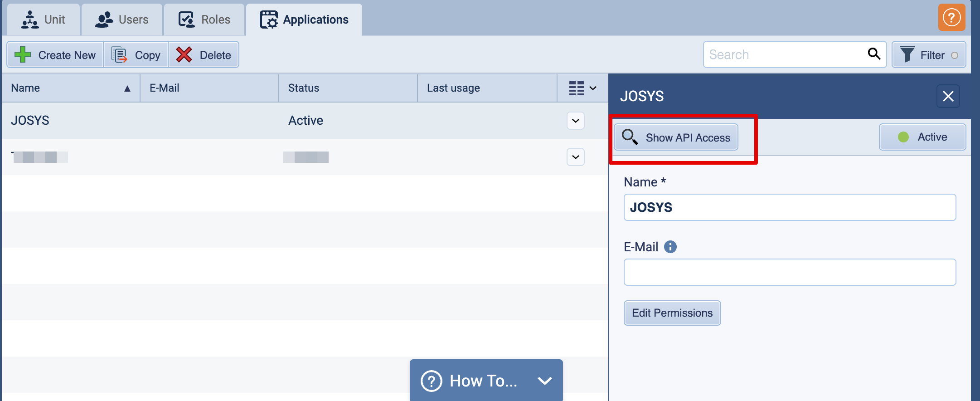980x401 pixels.
Task: Click the orange help question mark icon
Action: [x=951, y=18]
